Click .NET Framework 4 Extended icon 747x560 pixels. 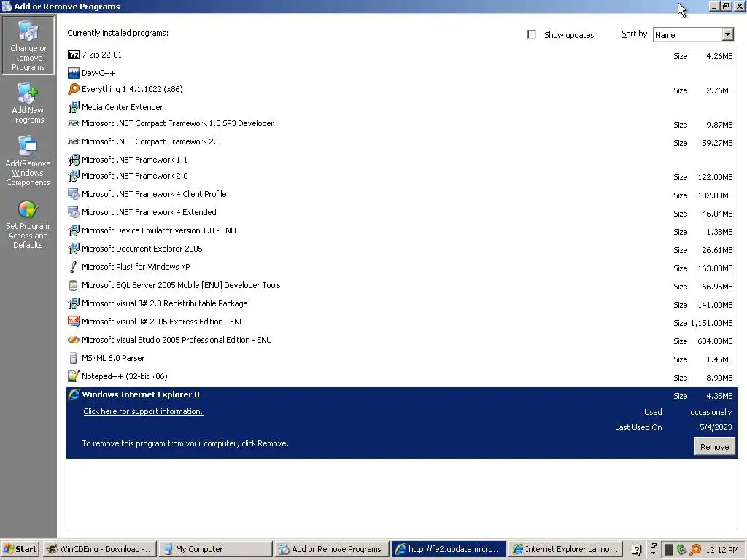point(74,212)
